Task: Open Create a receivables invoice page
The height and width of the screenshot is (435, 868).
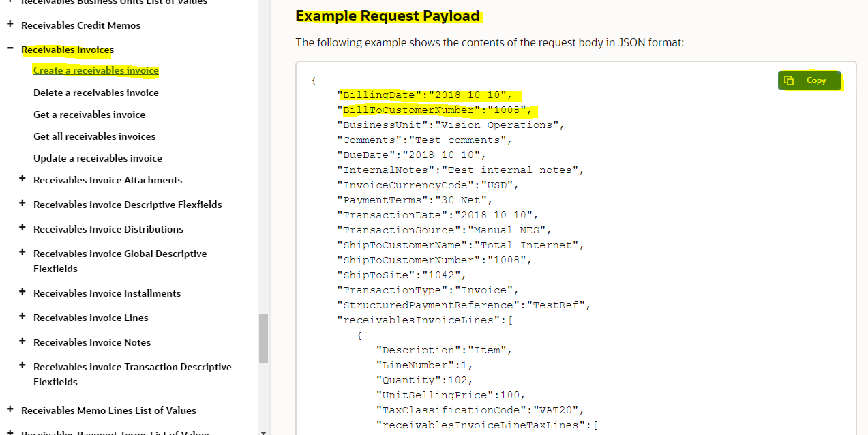Action: coord(95,70)
